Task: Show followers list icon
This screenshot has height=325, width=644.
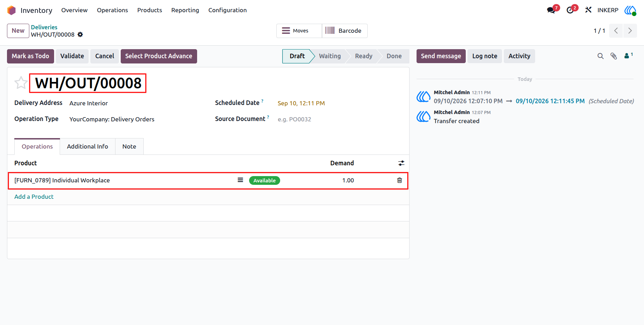Action: pos(628,55)
